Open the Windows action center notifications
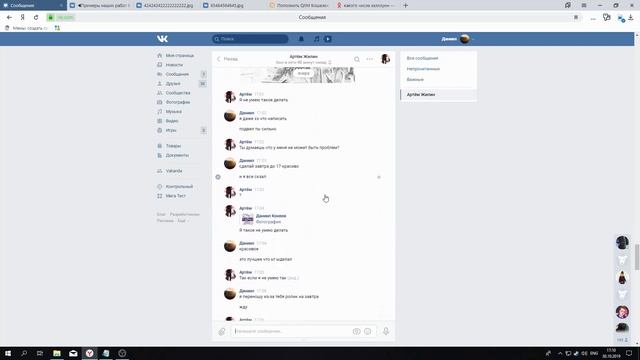Image resolution: width=640 pixels, height=360 pixels. pos(629,353)
